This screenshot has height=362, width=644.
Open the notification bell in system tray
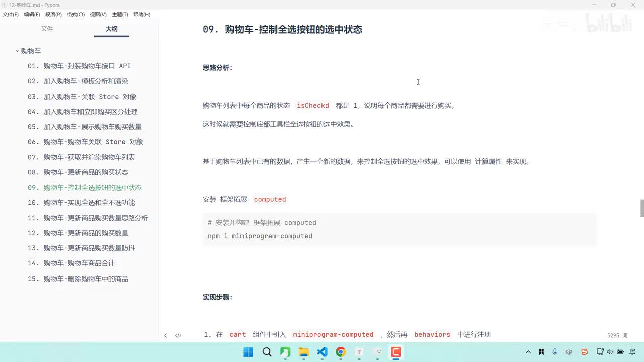[633, 352]
